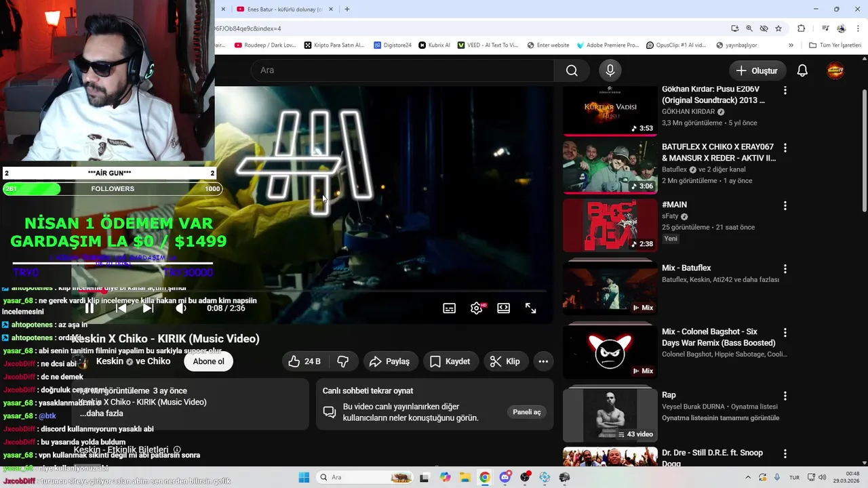The width and height of the screenshot is (868, 488).
Task: Open Mix - Batuflex title link
Action: pyautogui.click(x=686, y=268)
